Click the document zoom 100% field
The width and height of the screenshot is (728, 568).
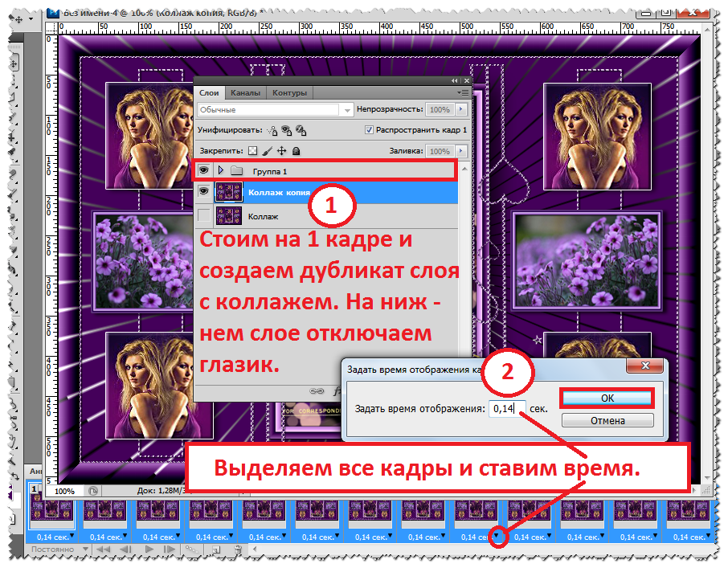(x=64, y=491)
